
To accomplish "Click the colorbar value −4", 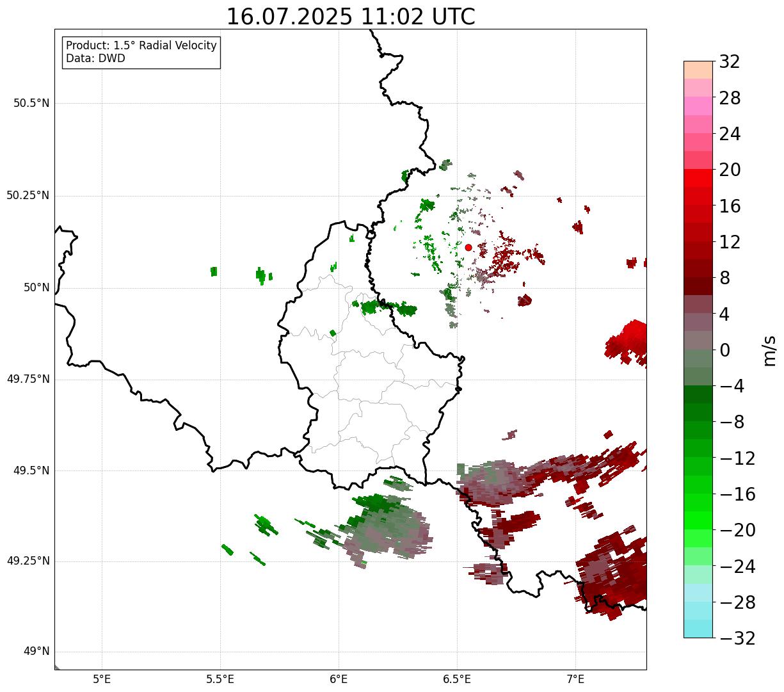I will coord(732,386).
